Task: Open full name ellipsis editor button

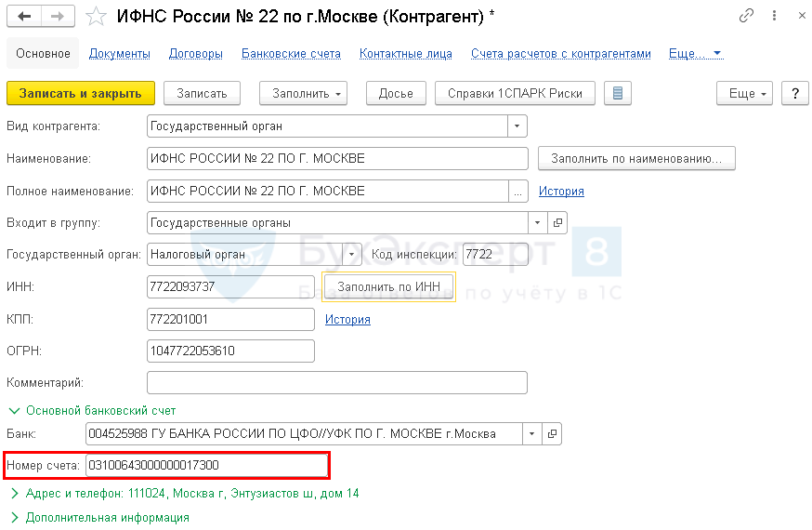Action: tap(518, 192)
